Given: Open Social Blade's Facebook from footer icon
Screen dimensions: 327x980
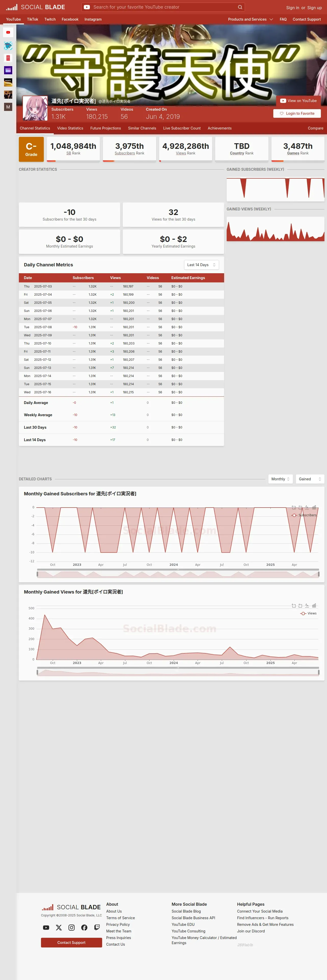Looking at the screenshot, I should 84,928.
